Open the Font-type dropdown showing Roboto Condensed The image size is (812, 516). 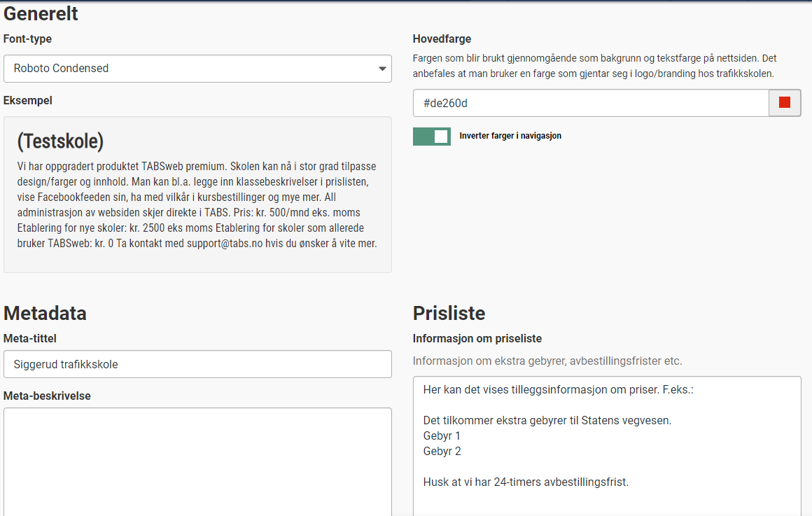pos(197,69)
